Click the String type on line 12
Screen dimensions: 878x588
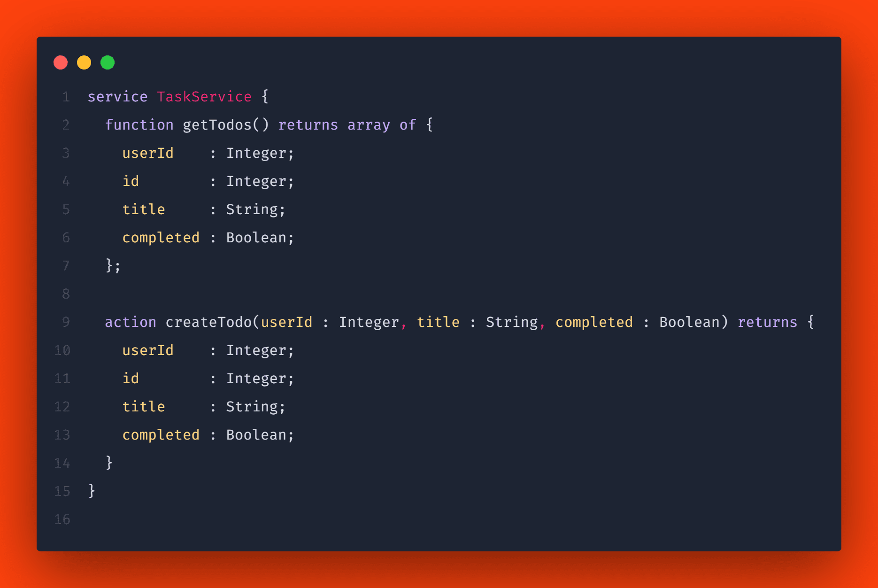[252, 407]
